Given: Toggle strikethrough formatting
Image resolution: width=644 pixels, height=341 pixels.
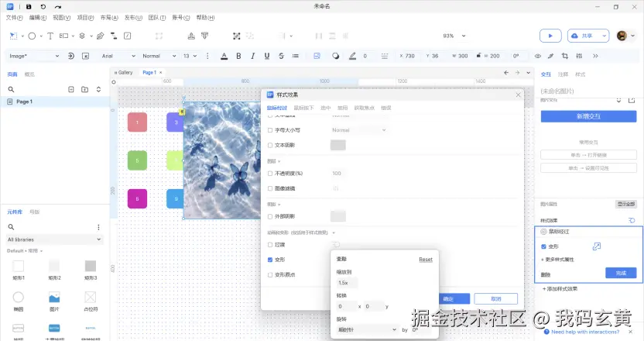Looking at the screenshot, I should pos(281,56).
